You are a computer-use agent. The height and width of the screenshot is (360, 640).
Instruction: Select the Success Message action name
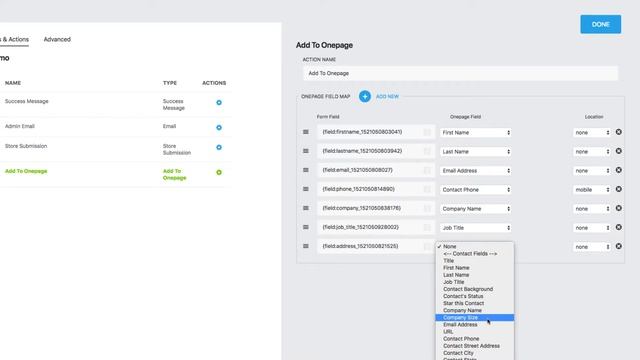point(27,101)
